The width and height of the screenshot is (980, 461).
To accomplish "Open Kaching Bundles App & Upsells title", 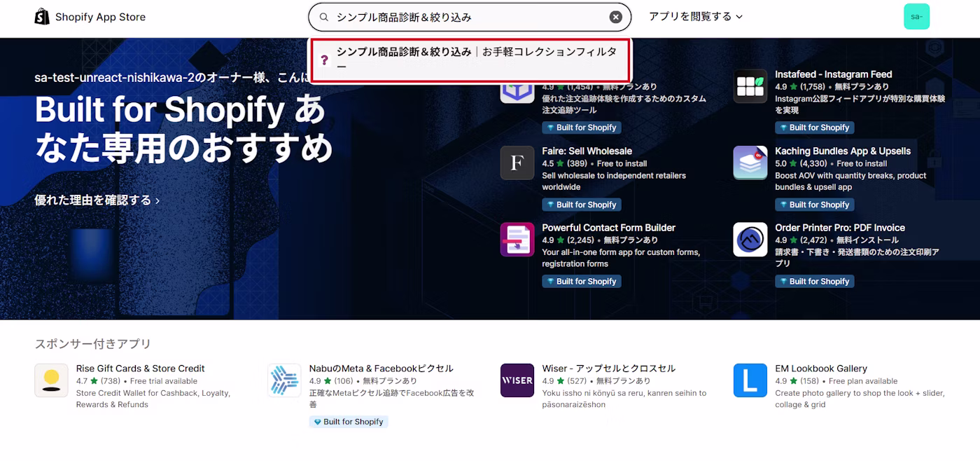I will point(843,151).
